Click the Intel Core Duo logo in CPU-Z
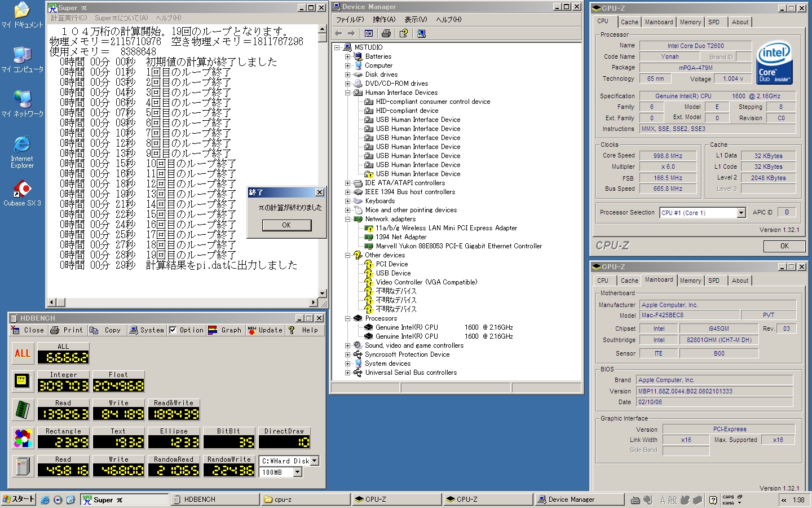The height and width of the screenshot is (508, 812). 774,63
